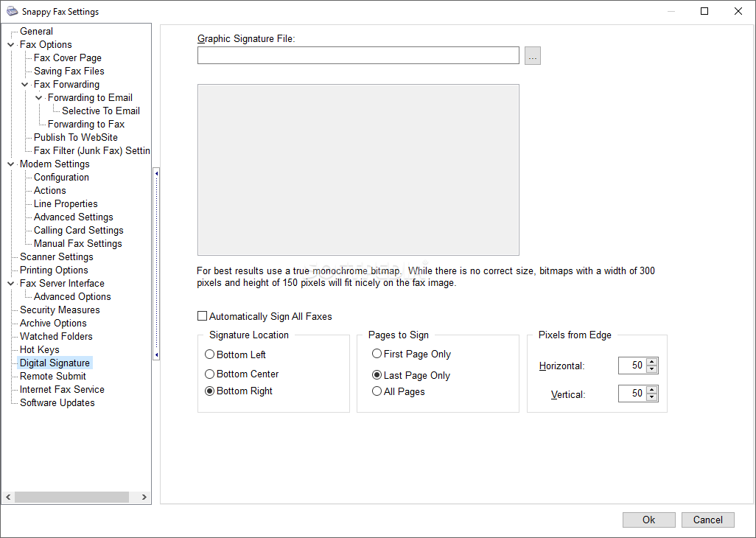
Task: Click the signature preview area
Action: pos(358,170)
